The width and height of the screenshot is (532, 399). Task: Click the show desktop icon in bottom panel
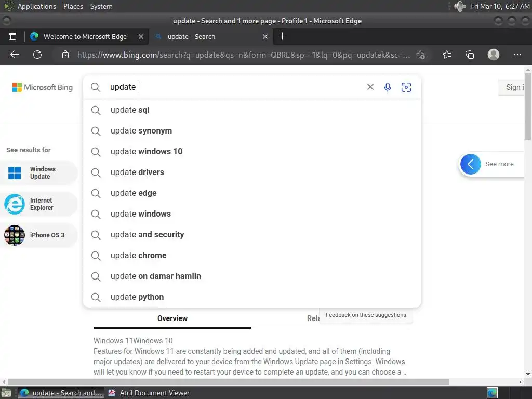click(x=6, y=393)
